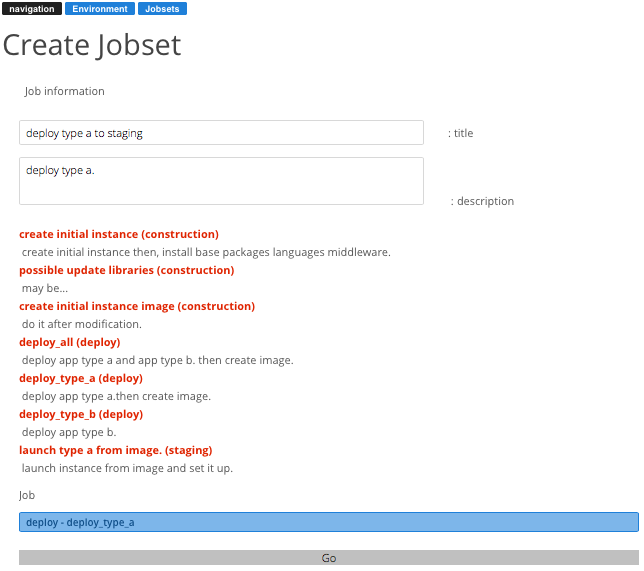
Task: Click the ': description' label
Action: click(482, 201)
